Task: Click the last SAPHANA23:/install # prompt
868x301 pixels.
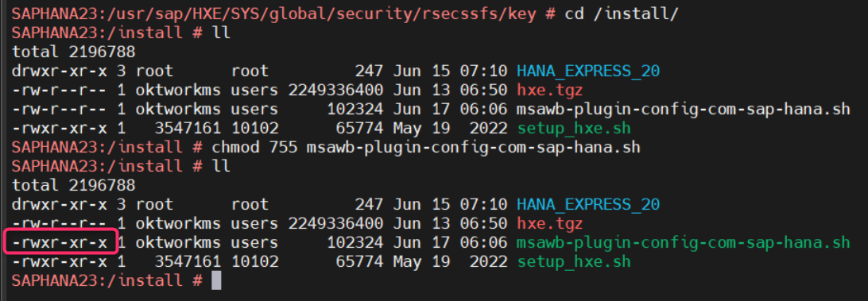Action: [107, 280]
